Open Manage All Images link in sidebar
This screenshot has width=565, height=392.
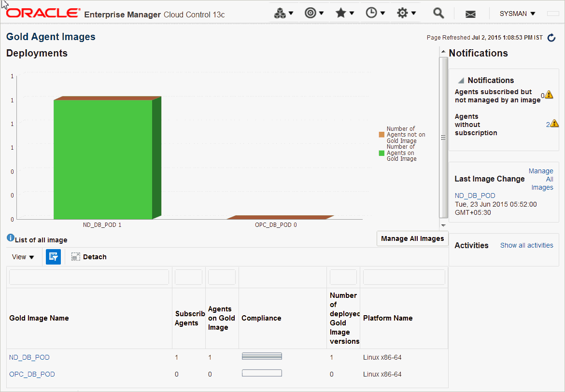[x=541, y=179]
